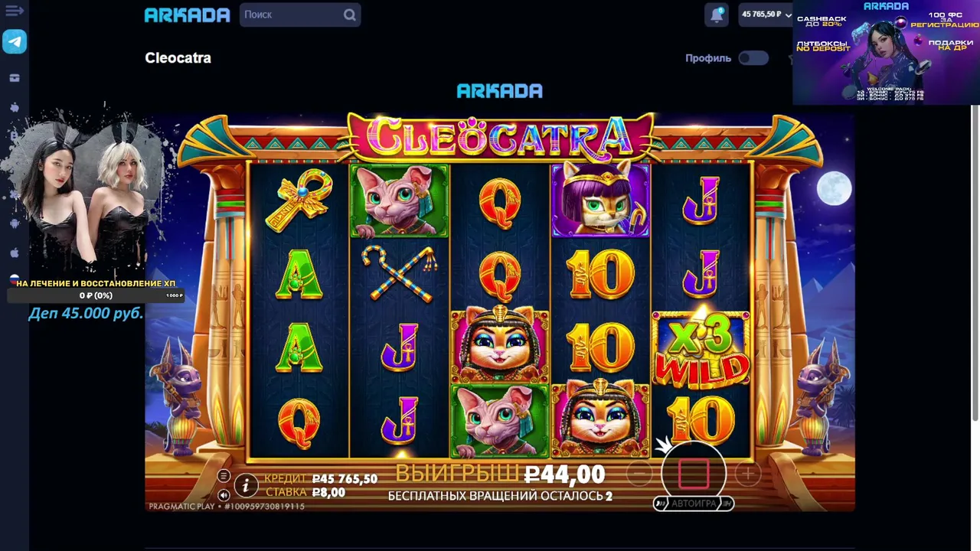
Task: Stop spinning with red square button
Action: (694, 474)
